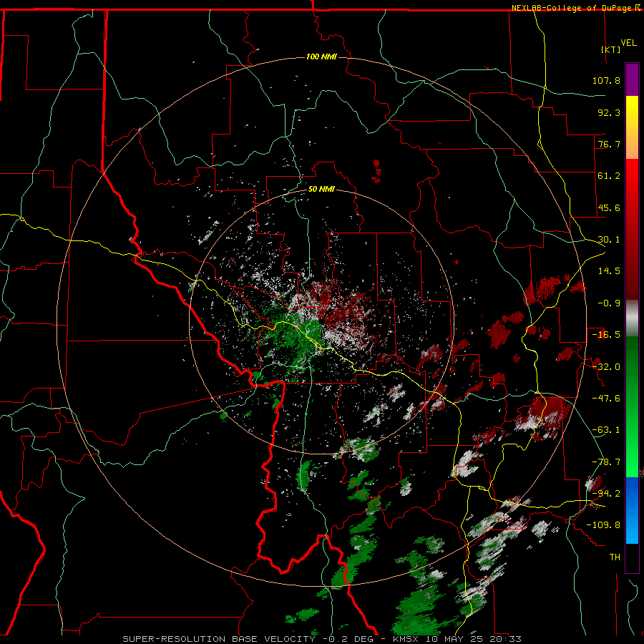Click the 100 NMI range ring label

click(x=321, y=57)
